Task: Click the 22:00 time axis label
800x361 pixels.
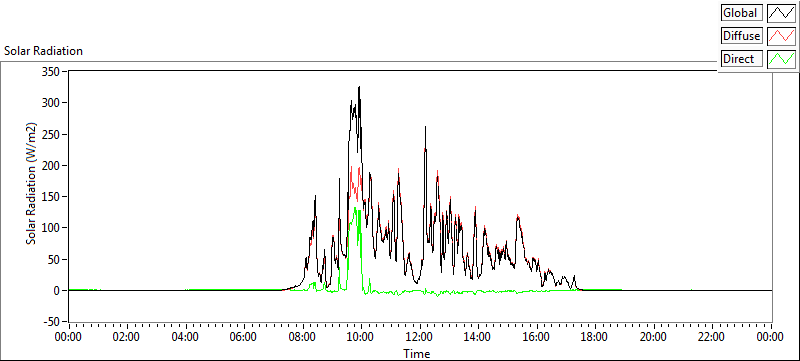Action: 711,337
